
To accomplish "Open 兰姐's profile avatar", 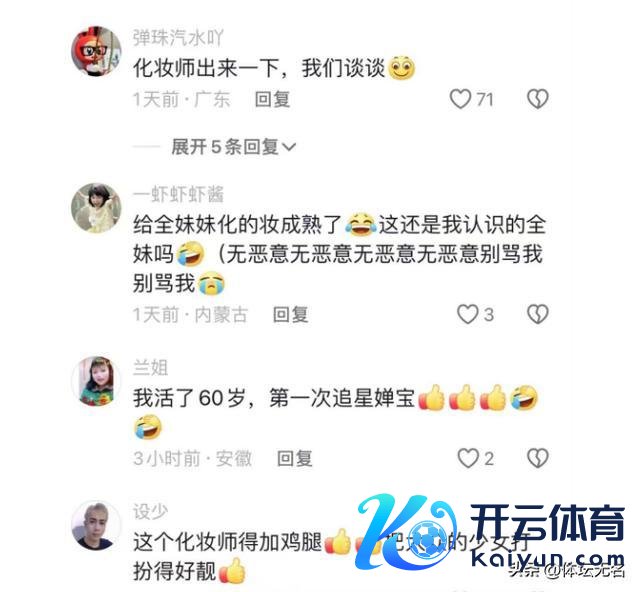I will pyautogui.click(x=96, y=381).
